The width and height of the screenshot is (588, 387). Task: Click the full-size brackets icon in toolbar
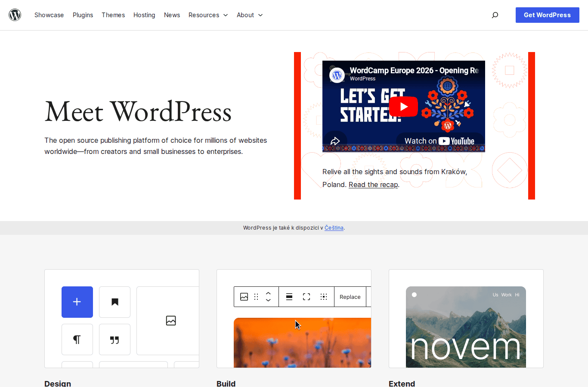point(306,297)
